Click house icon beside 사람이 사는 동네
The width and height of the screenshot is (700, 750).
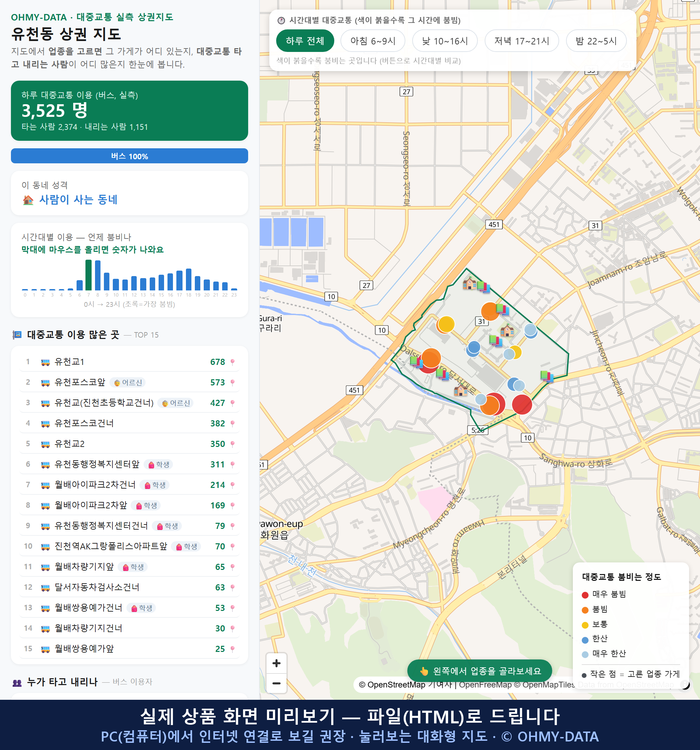tap(28, 200)
